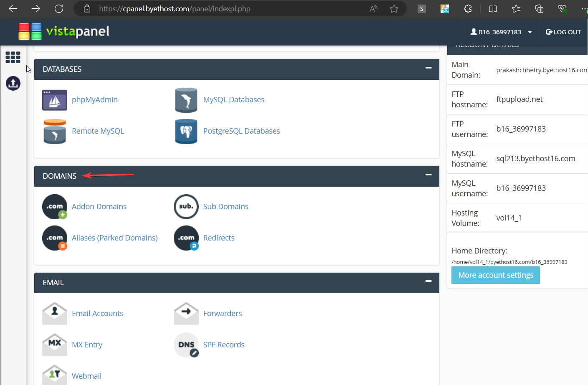
Task: Add page to favorites star icon
Action: point(394,8)
